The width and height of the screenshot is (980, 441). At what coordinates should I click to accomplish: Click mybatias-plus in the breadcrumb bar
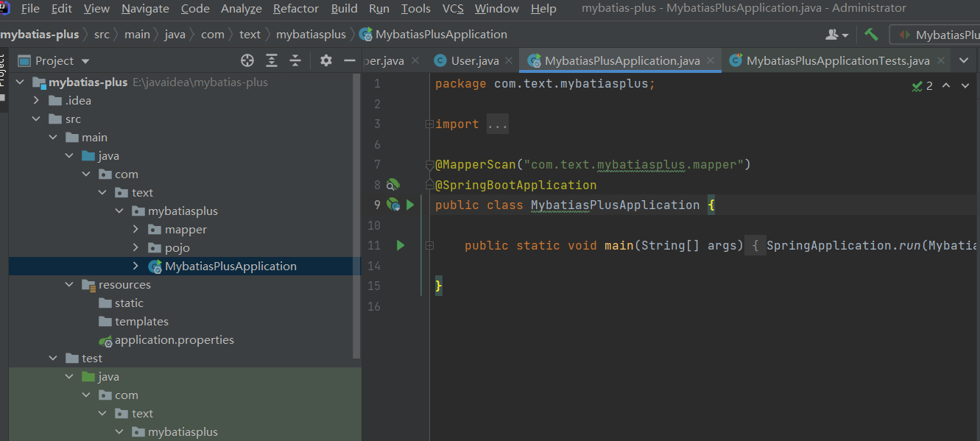(x=40, y=35)
